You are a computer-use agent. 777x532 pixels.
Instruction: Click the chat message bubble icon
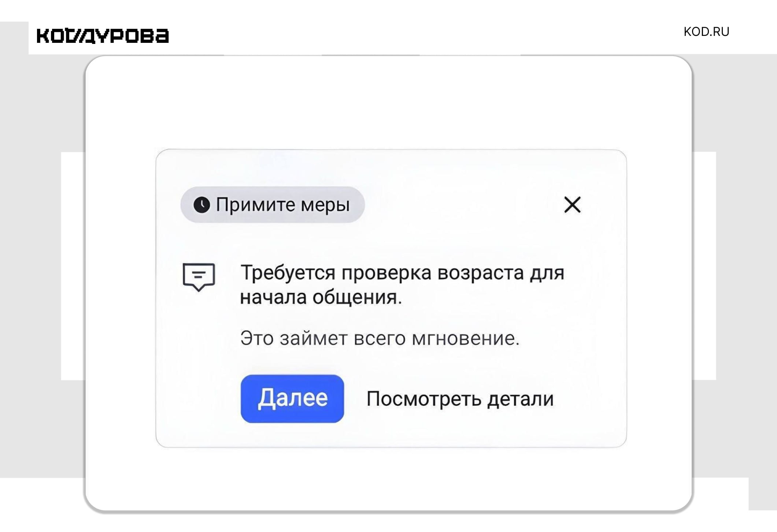pos(199,276)
